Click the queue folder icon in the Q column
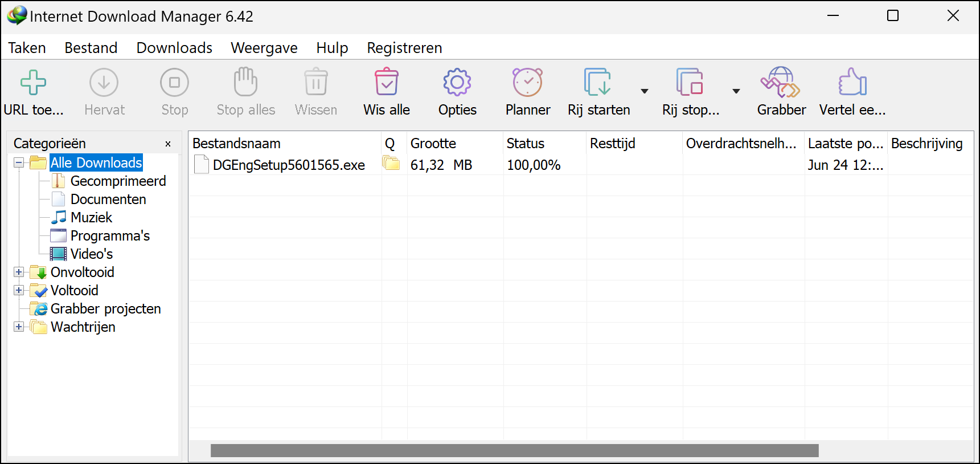This screenshot has height=464, width=980. [391, 163]
